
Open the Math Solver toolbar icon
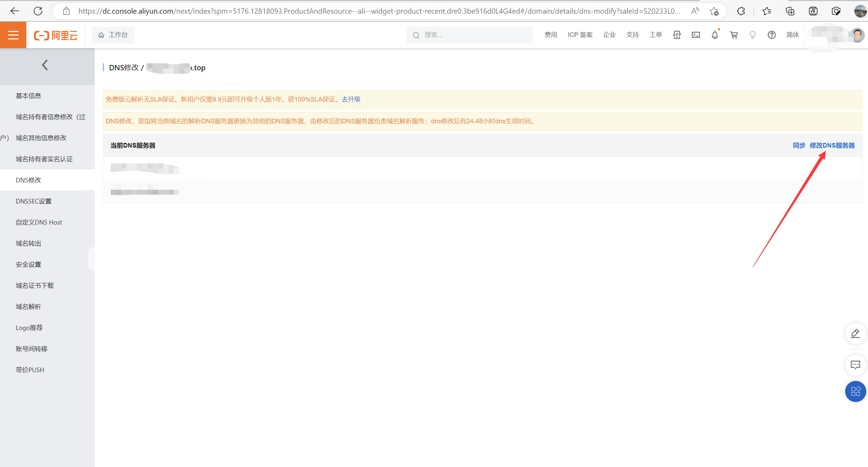pyautogui.click(x=813, y=11)
